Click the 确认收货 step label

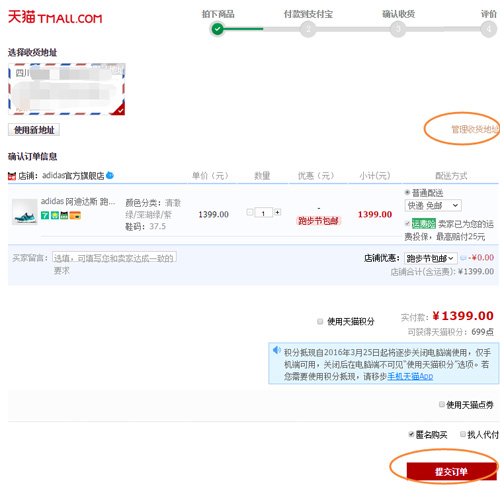tap(398, 14)
